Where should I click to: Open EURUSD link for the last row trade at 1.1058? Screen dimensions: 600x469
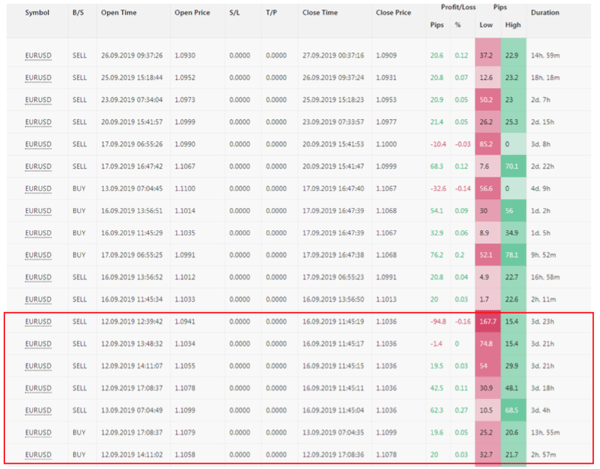[37, 454]
